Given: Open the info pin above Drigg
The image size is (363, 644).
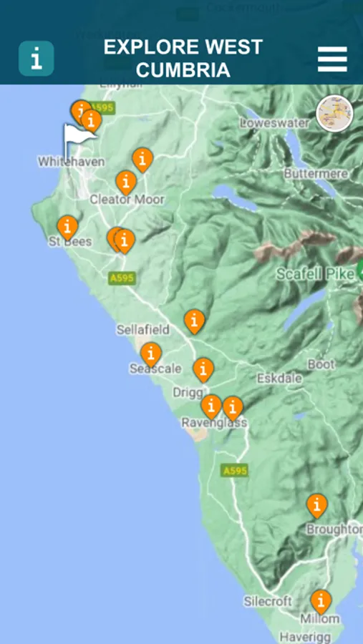Looking at the screenshot, I should tap(203, 370).
